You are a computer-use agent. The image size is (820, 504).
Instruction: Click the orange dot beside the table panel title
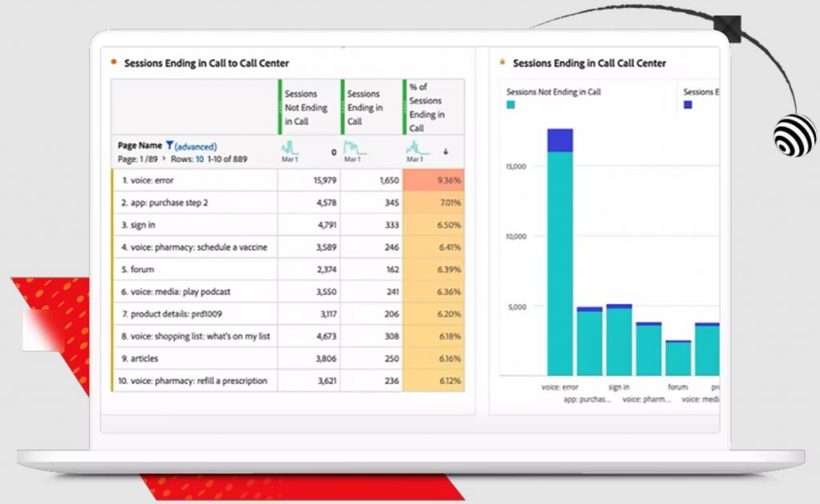pyautogui.click(x=114, y=62)
